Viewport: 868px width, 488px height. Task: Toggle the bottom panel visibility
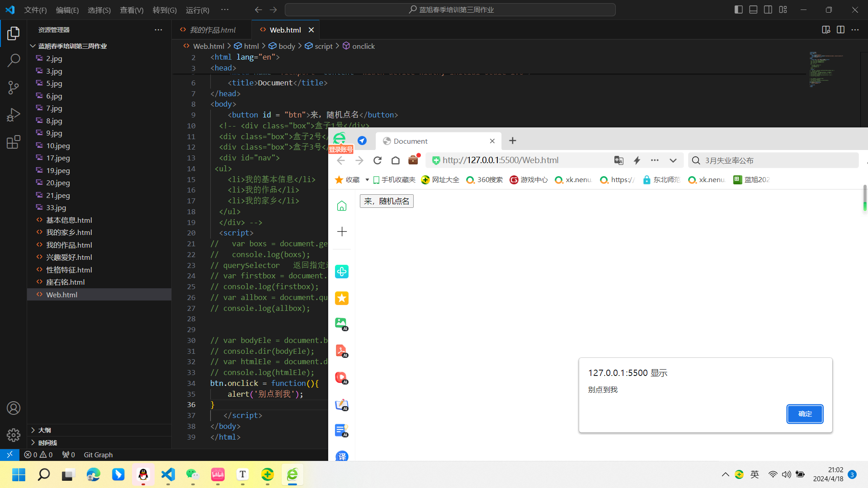[753, 9]
